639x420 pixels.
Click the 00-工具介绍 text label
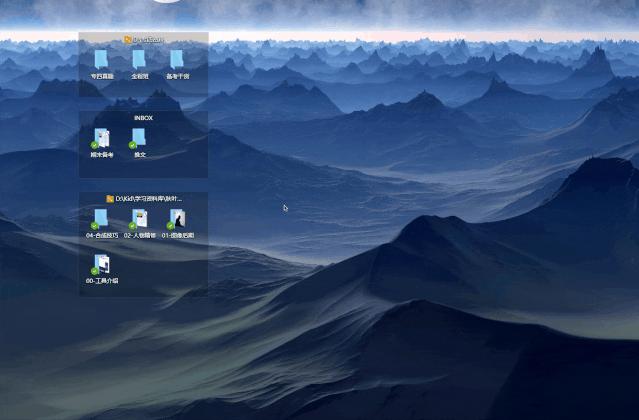[102, 281]
